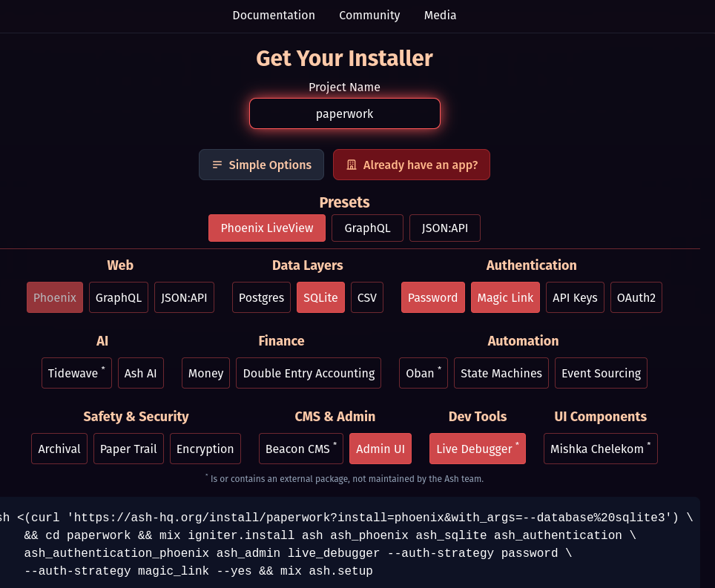Enable Event Sourcing option
The image size is (715, 588).
pos(601,373)
